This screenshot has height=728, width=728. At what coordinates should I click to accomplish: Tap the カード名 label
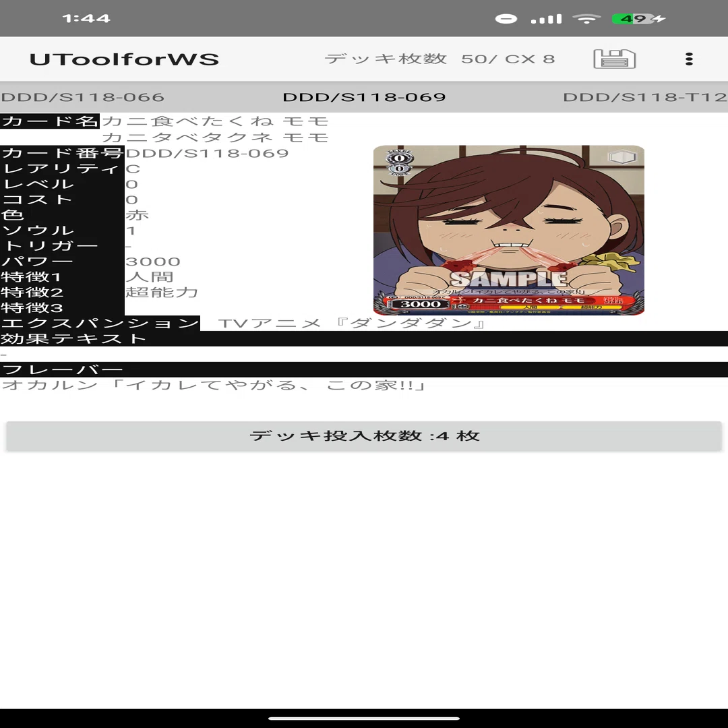50,121
